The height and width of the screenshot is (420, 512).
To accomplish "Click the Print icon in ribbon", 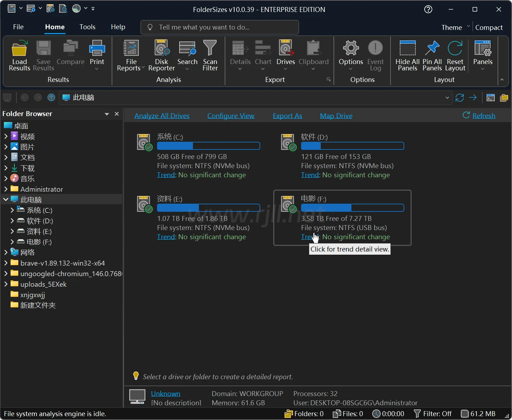I will (97, 49).
